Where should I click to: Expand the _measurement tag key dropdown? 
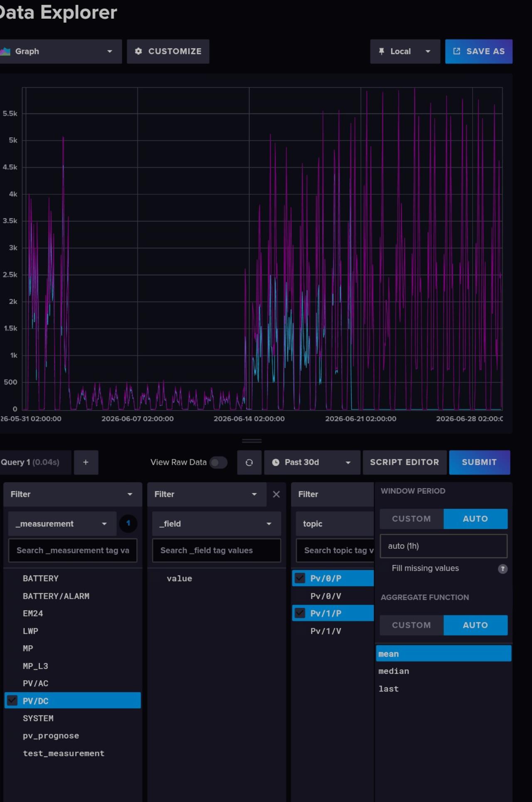pos(62,524)
